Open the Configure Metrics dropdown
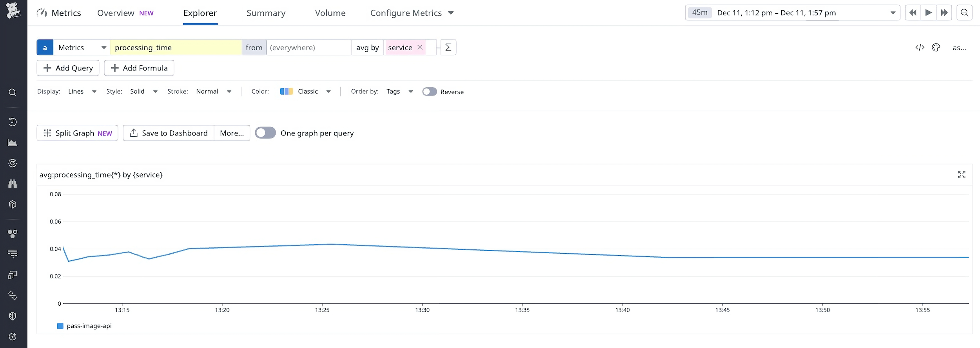The width and height of the screenshot is (980, 348). (412, 13)
